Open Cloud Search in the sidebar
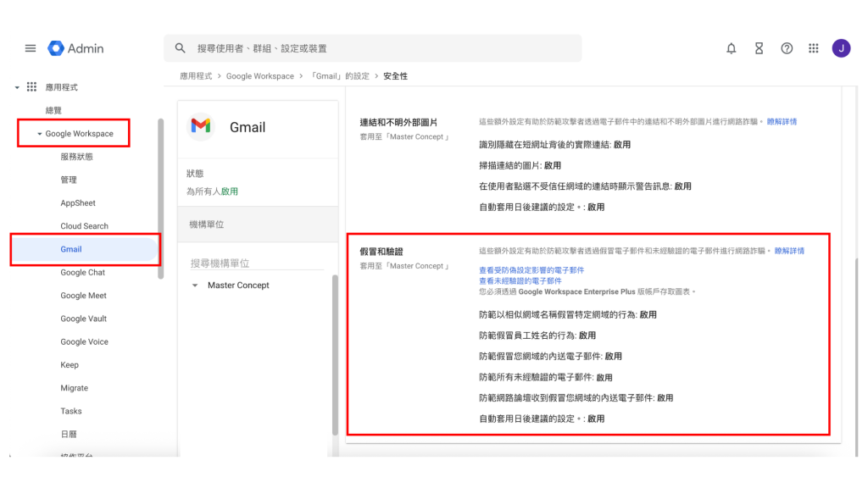The height and width of the screenshot is (488, 868). (84, 226)
